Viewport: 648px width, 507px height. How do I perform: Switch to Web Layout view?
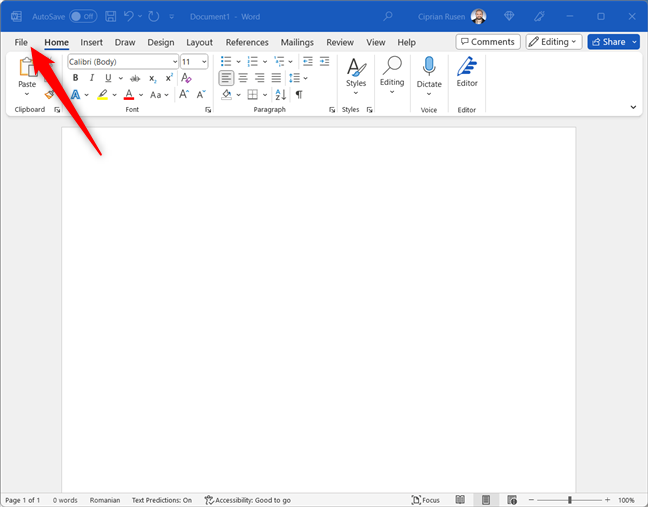coord(512,500)
